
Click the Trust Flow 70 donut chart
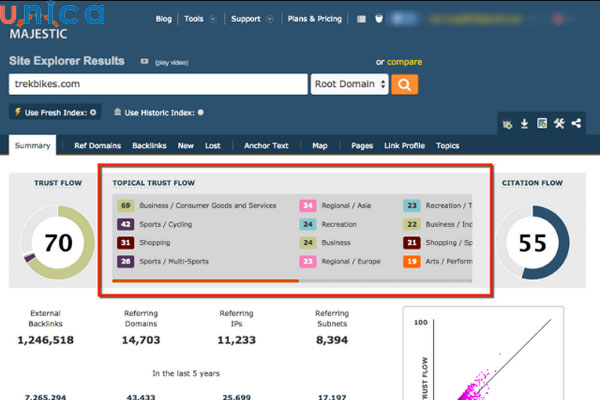pyautogui.click(x=58, y=242)
